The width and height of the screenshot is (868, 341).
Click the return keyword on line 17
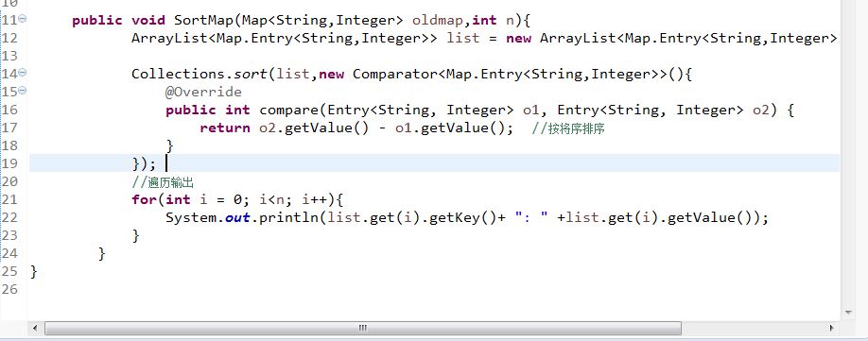point(225,128)
